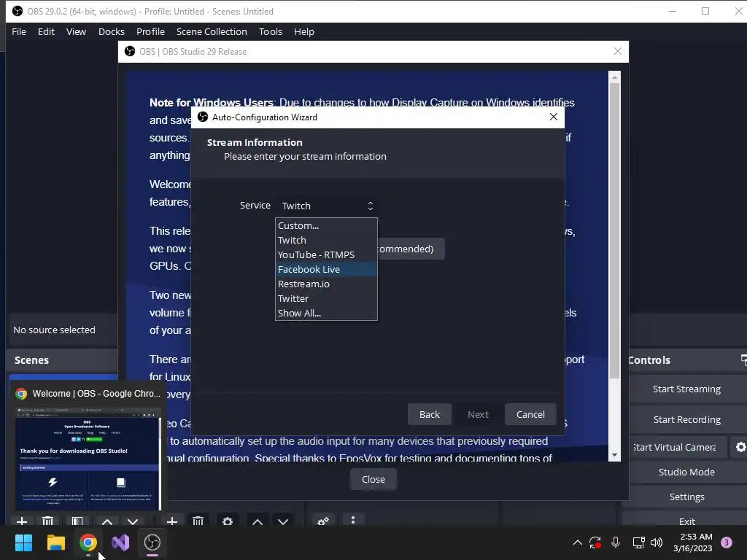Click the microphone tray icon

[x=616, y=542]
